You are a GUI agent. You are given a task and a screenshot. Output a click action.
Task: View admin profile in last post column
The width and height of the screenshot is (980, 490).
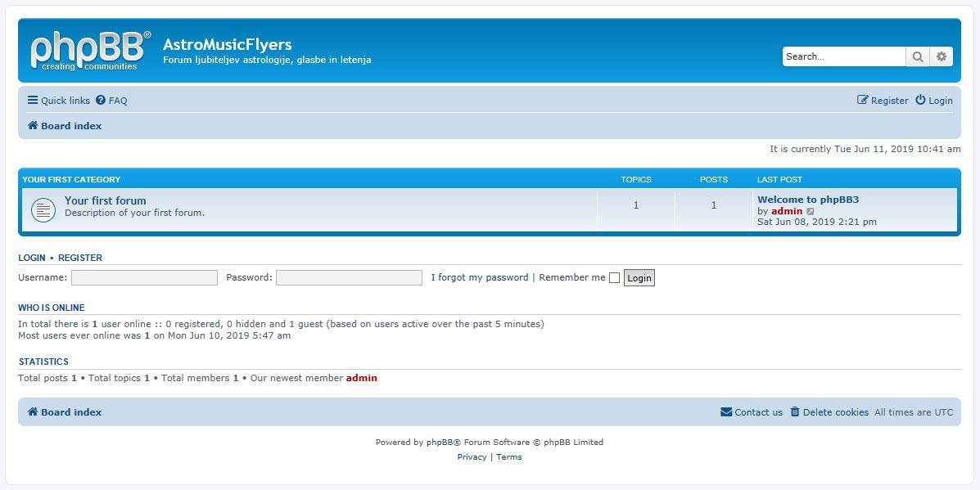coord(787,211)
